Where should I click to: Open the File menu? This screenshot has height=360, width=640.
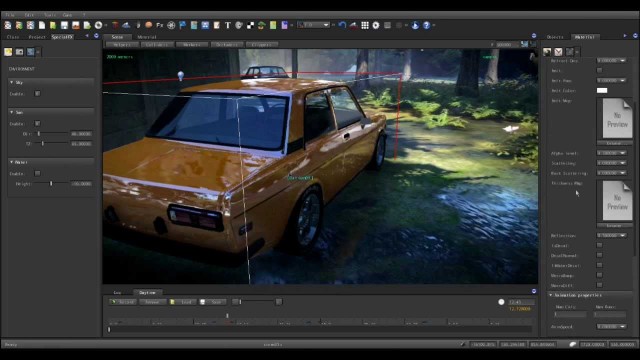10,15
